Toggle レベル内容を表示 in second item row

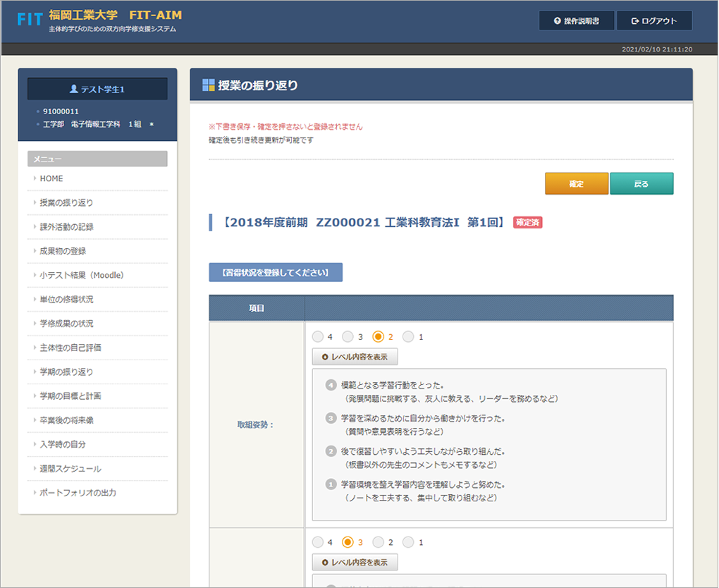click(x=355, y=563)
